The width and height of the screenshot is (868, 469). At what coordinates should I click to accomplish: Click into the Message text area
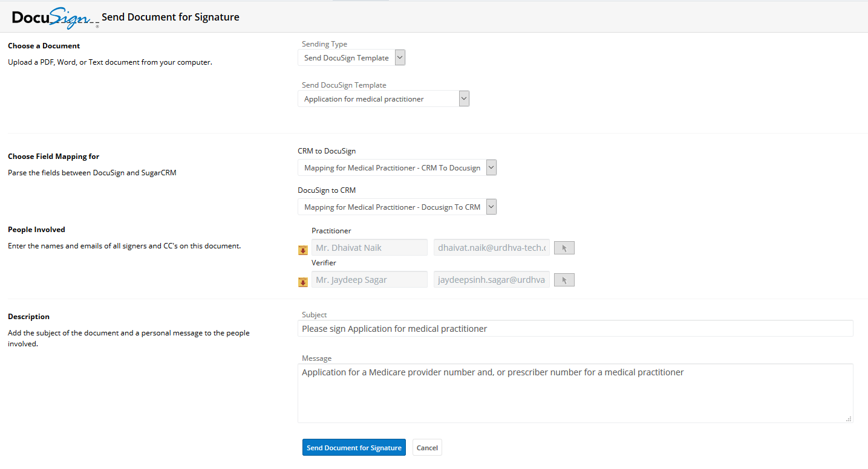click(575, 393)
